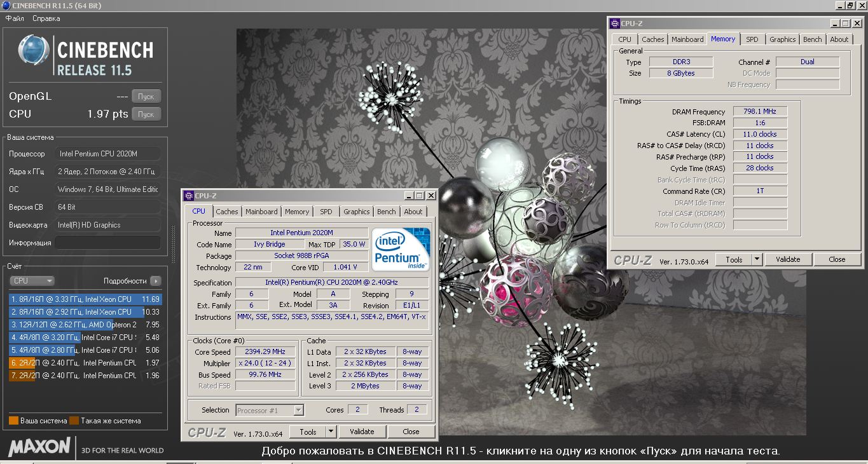The width and height of the screenshot is (868, 464).
Task: Switch to Caches tab in lower CPU-Z window
Action: [x=227, y=212]
